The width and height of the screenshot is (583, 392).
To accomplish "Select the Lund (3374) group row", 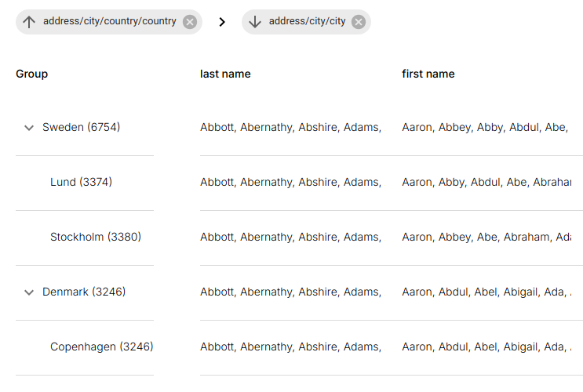I will click(81, 182).
